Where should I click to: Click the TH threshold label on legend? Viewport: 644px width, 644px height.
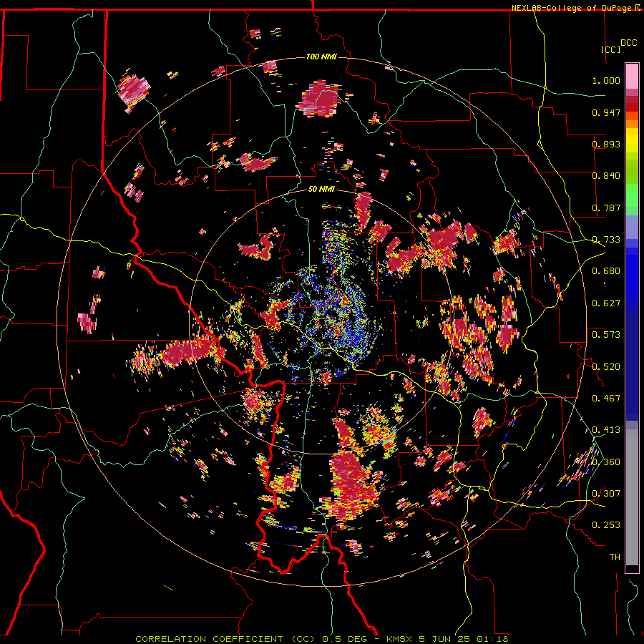615,557
